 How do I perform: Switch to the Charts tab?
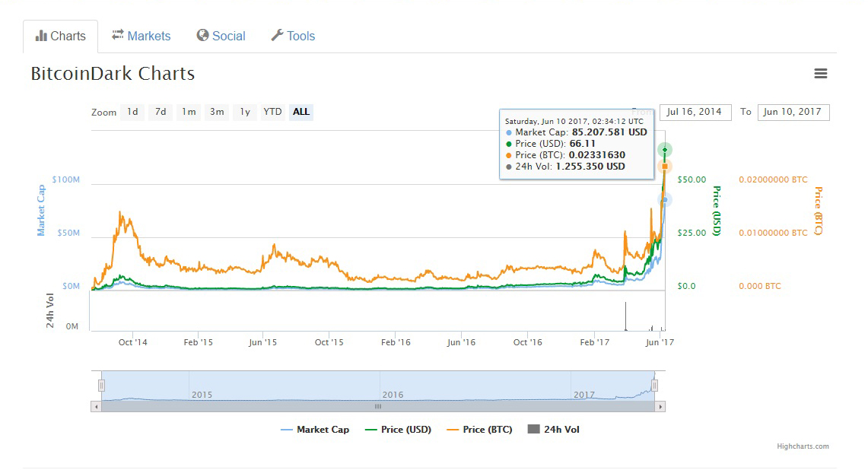(60, 37)
